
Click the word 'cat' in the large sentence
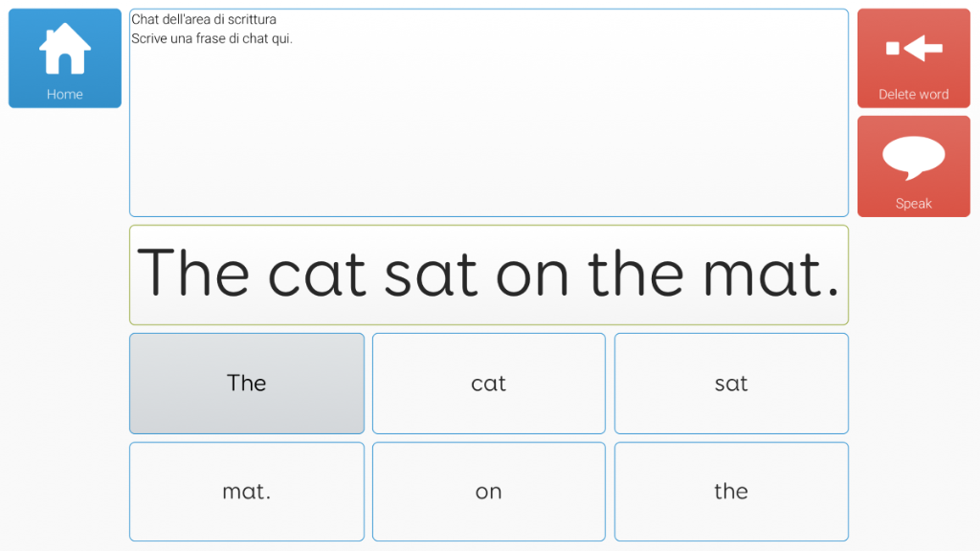pos(317,275)
